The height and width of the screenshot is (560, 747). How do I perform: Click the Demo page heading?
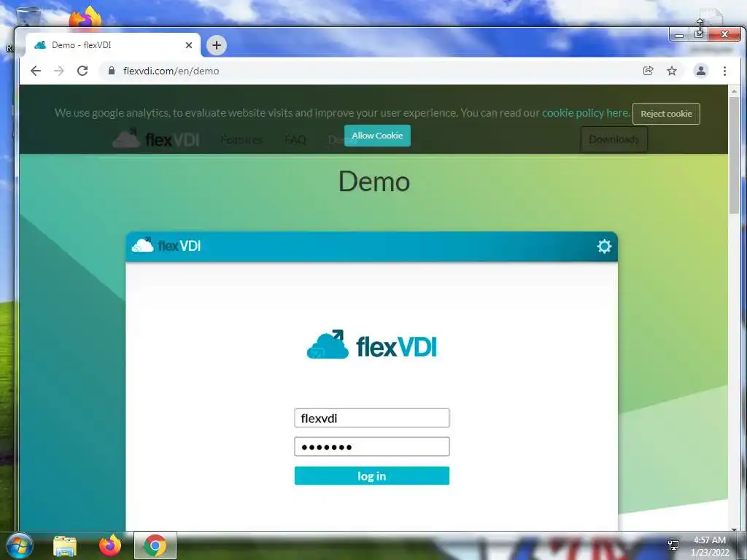click(374, 182)
